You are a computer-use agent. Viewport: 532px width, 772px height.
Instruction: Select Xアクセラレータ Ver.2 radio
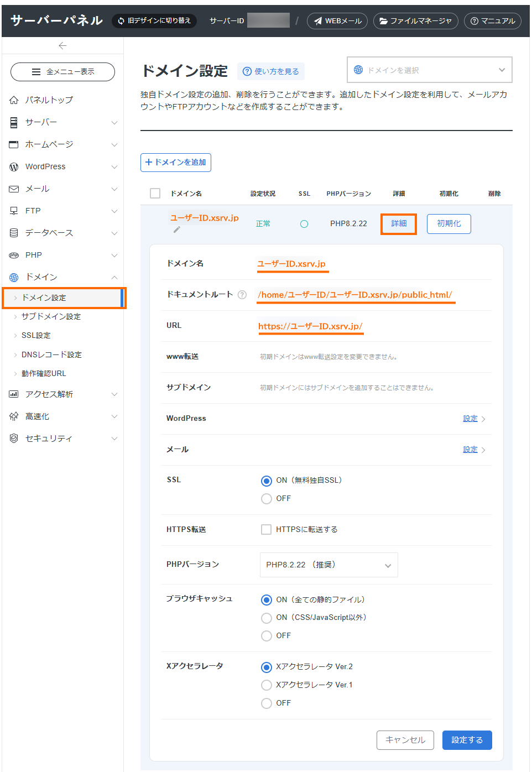click(267, 667)
